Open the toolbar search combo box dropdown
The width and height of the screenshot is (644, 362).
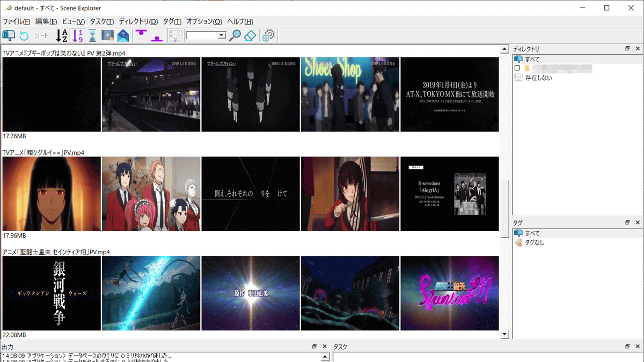point(222,35)
